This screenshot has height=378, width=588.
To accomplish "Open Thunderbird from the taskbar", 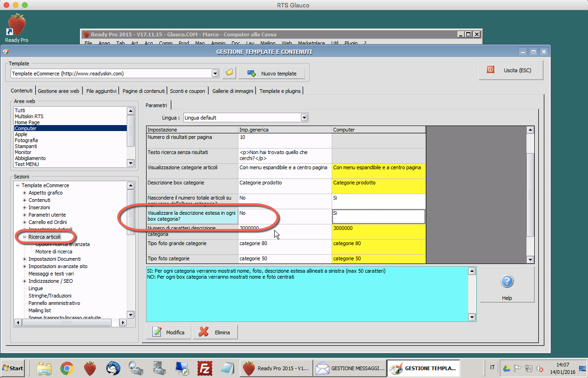I will point(113,368).
